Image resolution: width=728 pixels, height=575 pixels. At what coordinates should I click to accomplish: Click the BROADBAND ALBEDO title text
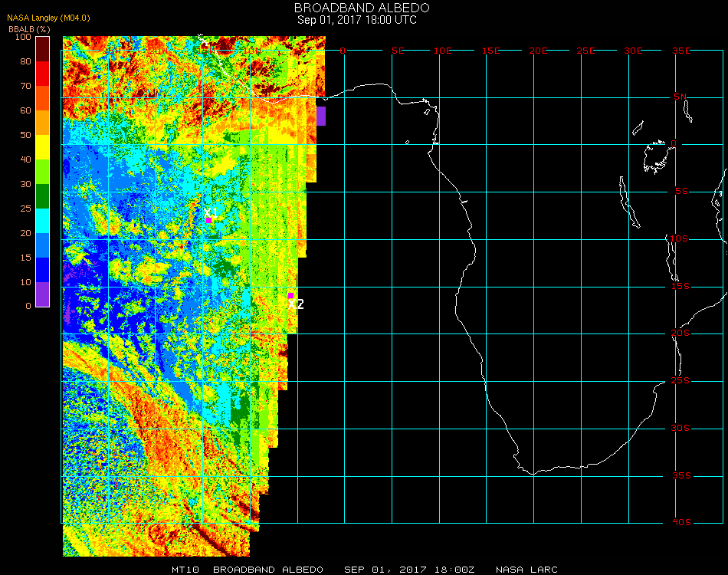click(x=362, y=8)
